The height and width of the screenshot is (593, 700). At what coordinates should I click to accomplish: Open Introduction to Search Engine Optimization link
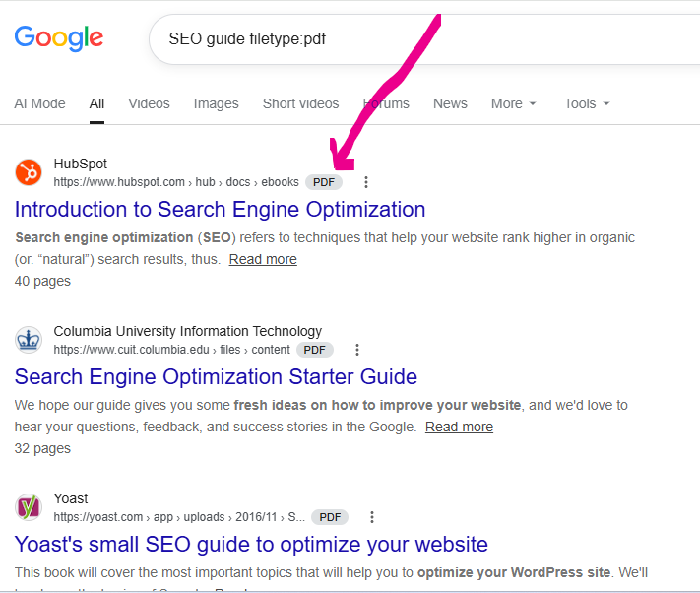coord(221,210)
